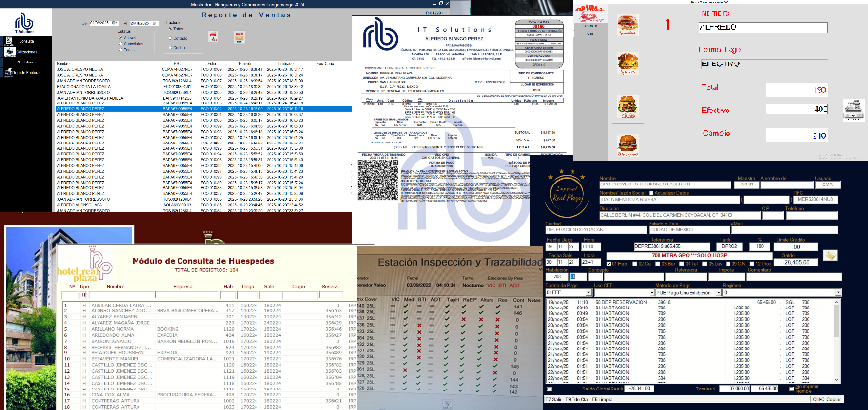Click the printer icon in the sales report sidebar

click(10, 52)
